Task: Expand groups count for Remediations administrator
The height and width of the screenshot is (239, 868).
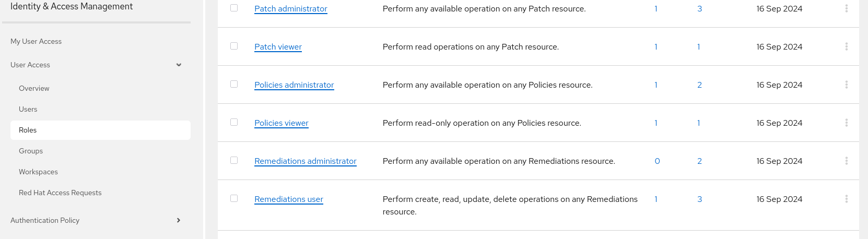Action: pyautogui.click(x=657, y=161)
